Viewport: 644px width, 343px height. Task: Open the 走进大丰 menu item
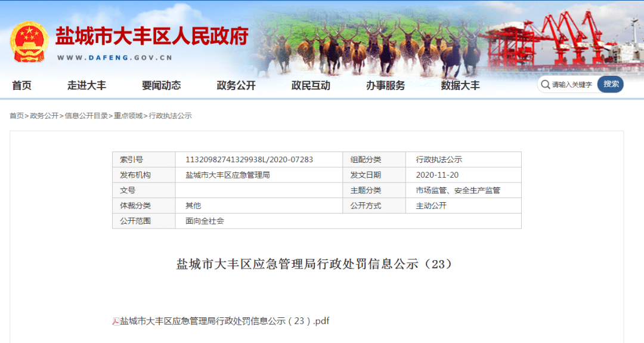tap(86, 85)
